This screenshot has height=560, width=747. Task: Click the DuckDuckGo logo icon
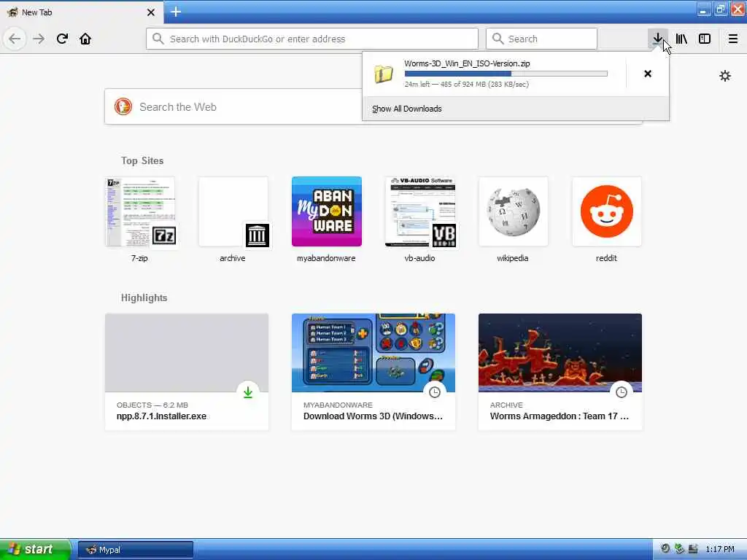(x=123, y=106)
